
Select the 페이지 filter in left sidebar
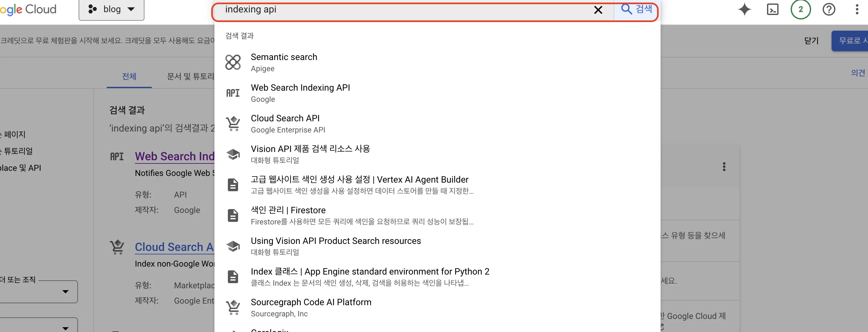pyautogui.click(x=13, y=135)
